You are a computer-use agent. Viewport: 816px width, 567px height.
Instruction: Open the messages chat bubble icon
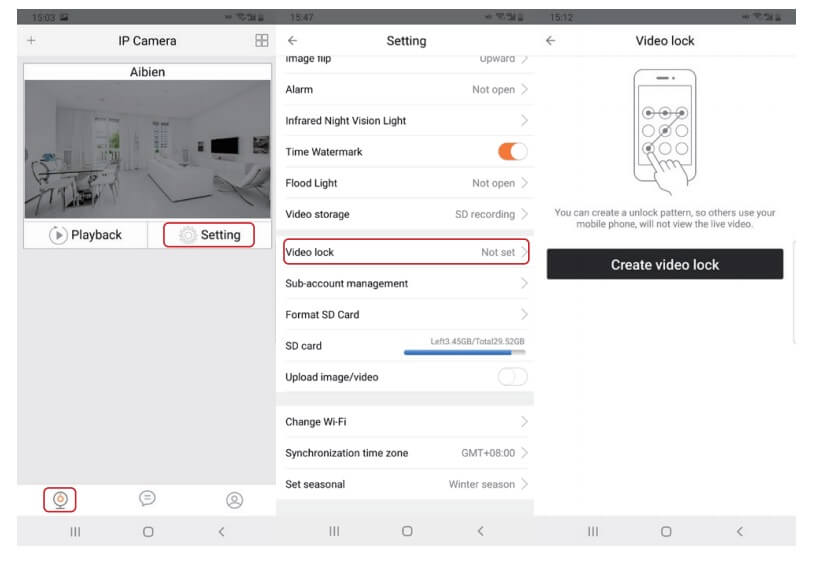tap(147, 499)
